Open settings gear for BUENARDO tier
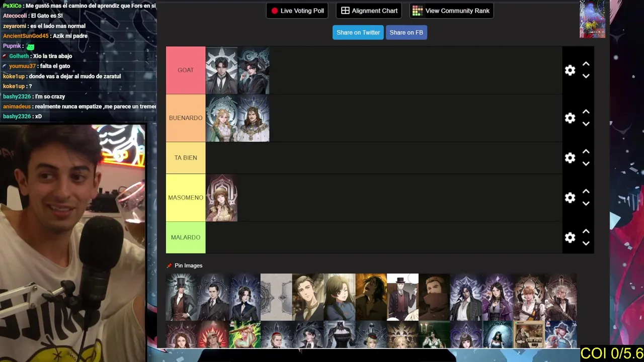This screenshot has width=644, height=362. [570, 118]
